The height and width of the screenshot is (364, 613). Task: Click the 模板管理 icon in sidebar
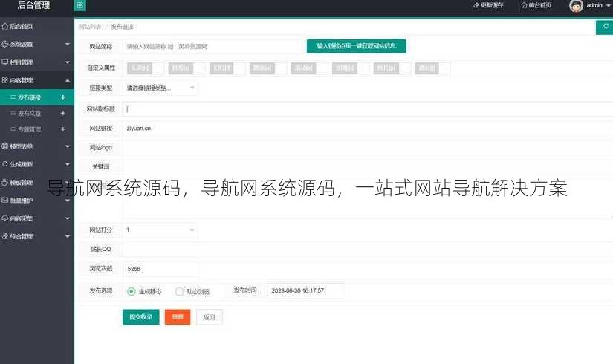[x=4, y=182]
